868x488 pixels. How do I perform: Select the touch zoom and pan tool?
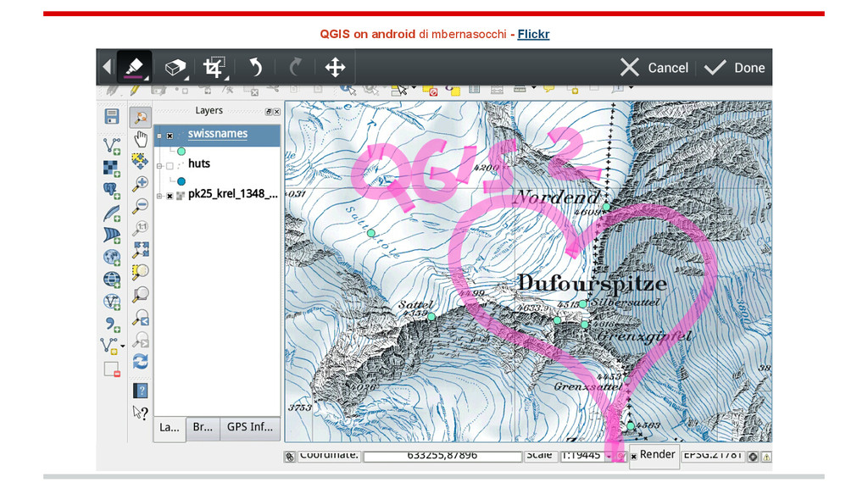pos(141,117)
